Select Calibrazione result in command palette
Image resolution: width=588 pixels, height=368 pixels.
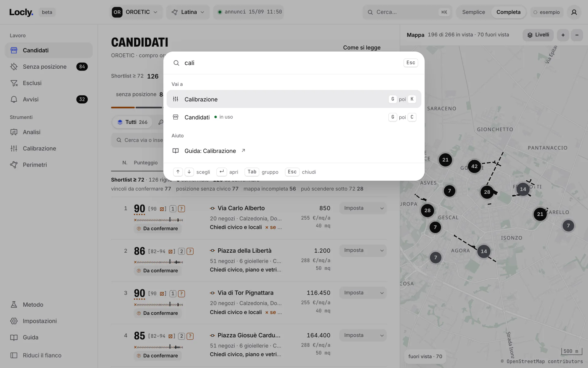pos(294,99)
